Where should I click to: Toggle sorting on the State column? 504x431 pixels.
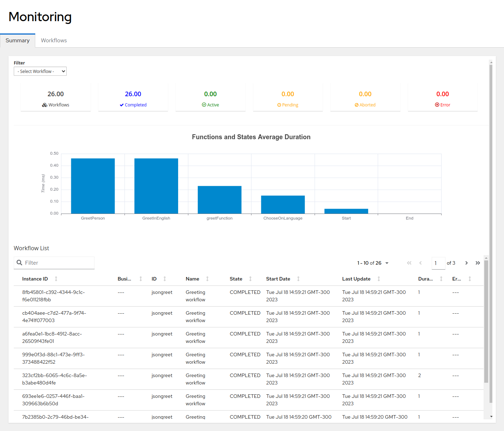pos(251,278)
